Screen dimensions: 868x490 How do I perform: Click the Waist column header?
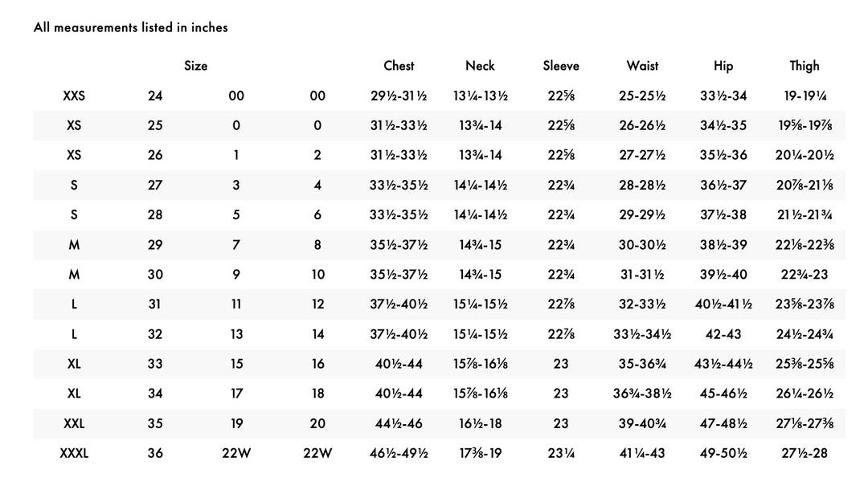click(x=642, y=66)
